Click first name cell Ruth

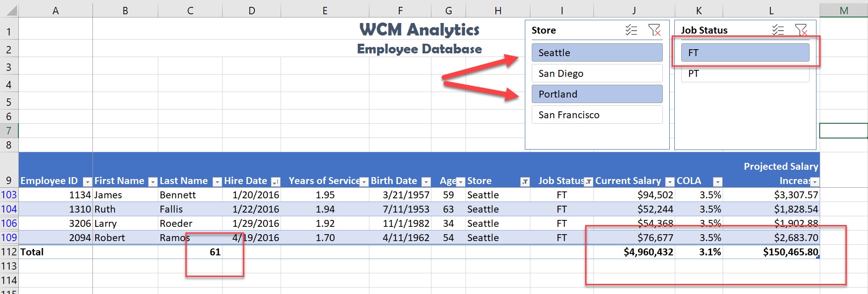click(125, 209)
